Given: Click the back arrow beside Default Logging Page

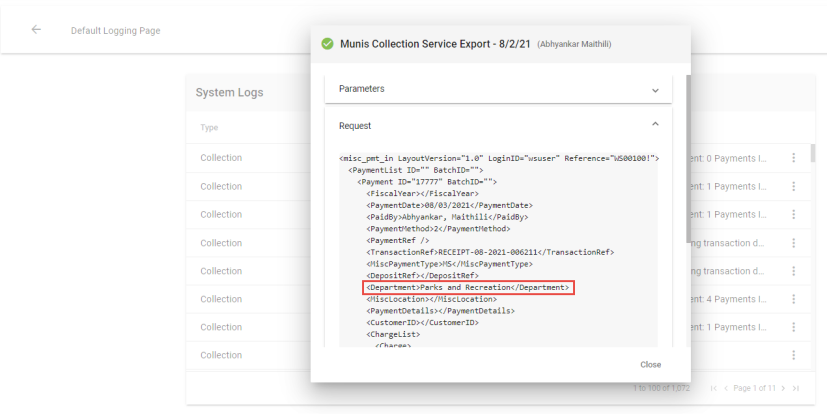Looking at the screenshot, I should coord(36,29).
